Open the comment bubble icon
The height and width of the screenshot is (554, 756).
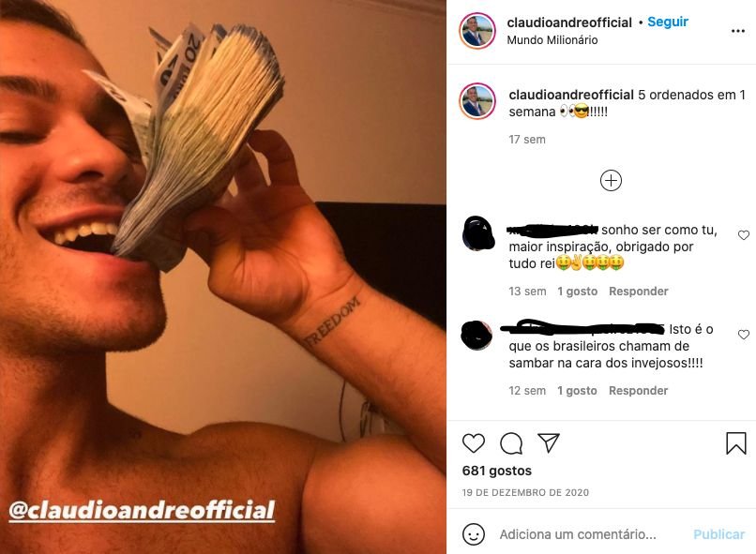tap(511, 443)
